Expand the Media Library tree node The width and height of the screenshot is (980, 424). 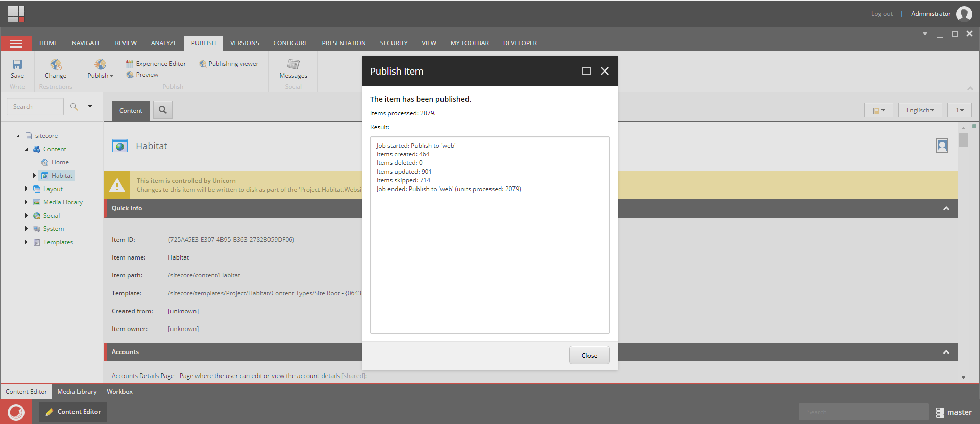(26, 202)
